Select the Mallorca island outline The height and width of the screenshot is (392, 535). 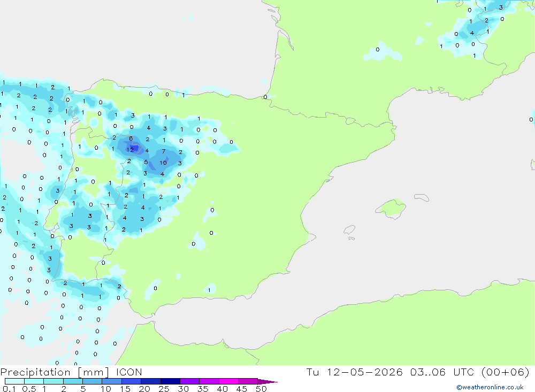pyautogui.click(x=391, y=209)
